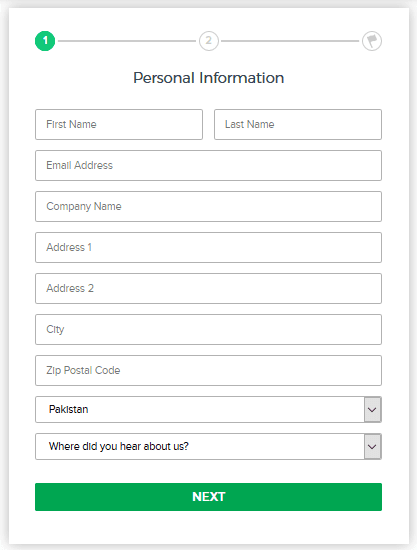417x550 pixels.
Task: Click the selected 'Pakistan' text value
Action: coord(68,409)
